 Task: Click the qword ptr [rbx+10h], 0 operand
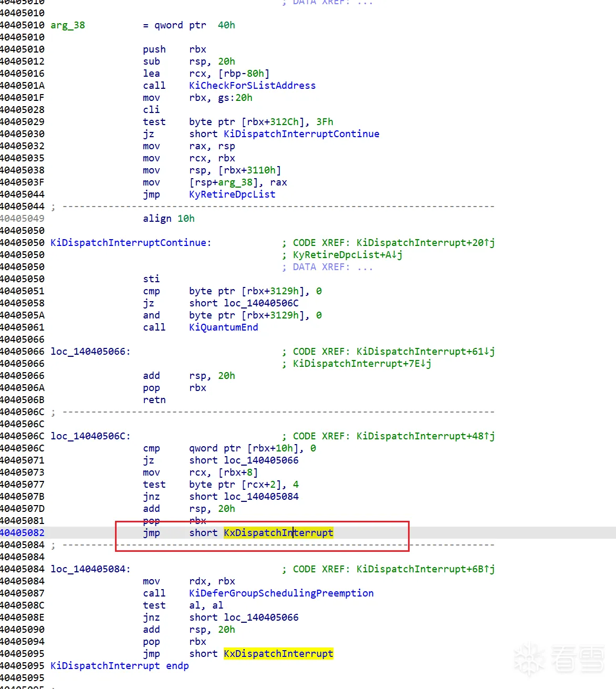click(253, 448)
